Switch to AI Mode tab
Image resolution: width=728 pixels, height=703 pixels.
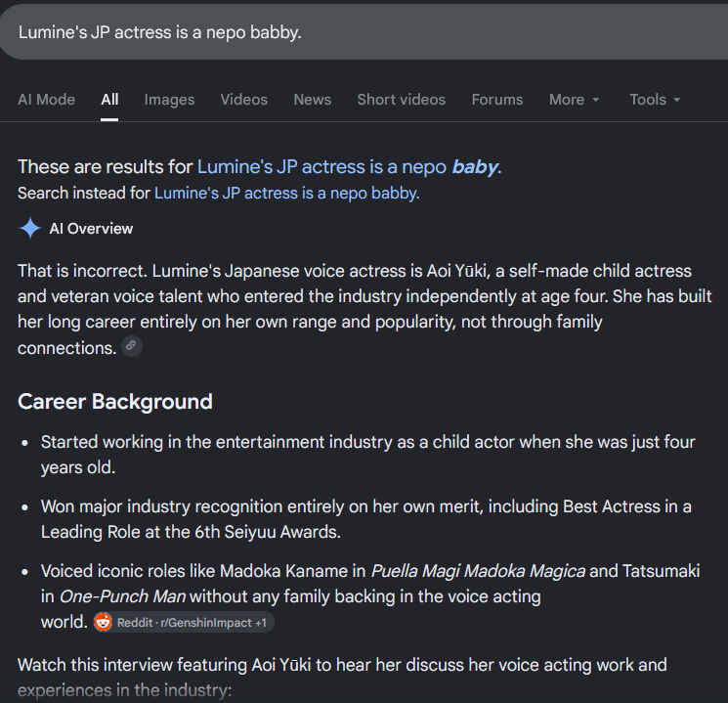pos(47,100)
